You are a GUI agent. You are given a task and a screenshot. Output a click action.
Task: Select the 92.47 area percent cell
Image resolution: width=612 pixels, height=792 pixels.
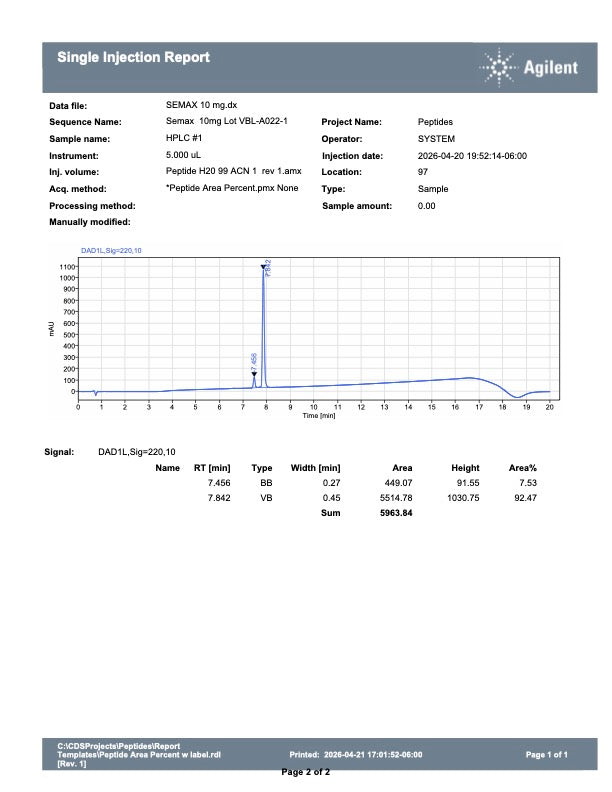525,498
